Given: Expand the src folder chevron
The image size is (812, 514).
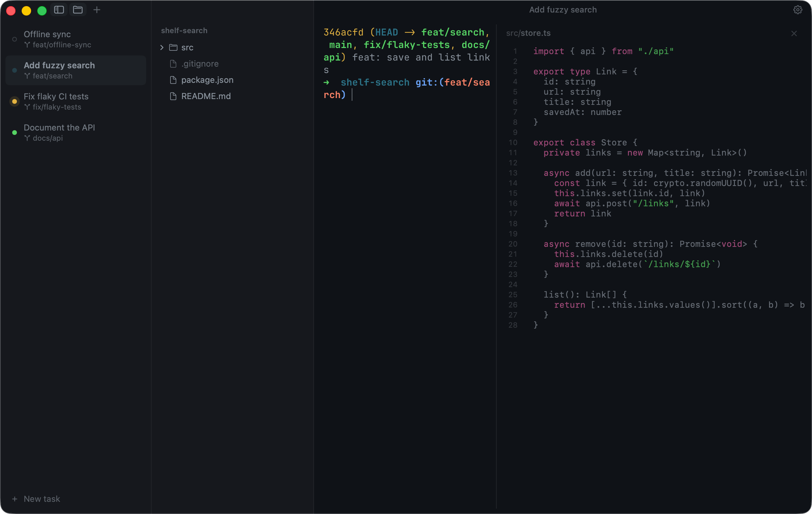Looking at the screenshot, I should point(162,47).
